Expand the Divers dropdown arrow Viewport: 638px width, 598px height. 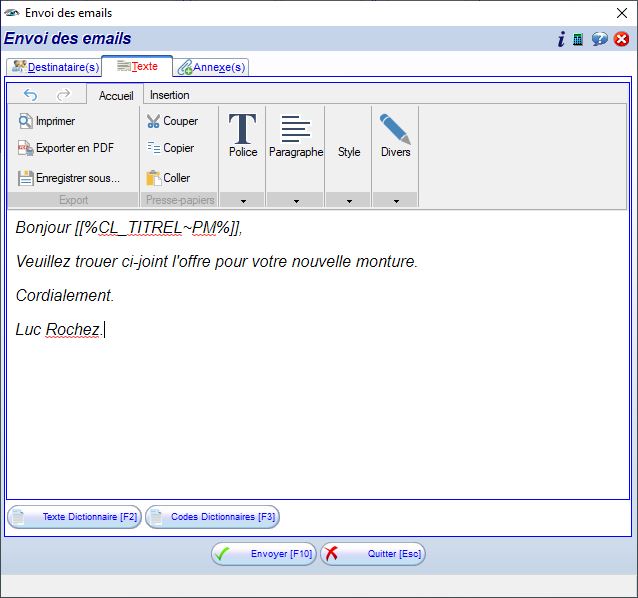(x=396, y=201)
